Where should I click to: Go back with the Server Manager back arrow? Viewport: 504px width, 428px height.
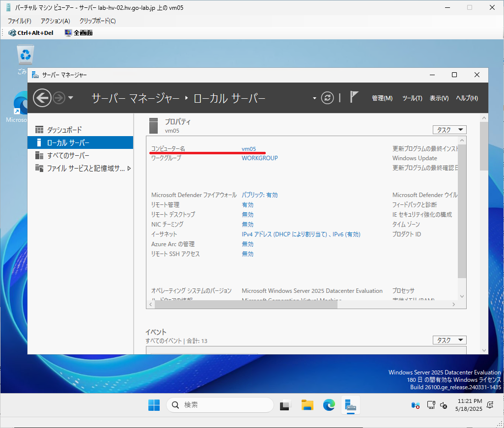tap(42, 98)
